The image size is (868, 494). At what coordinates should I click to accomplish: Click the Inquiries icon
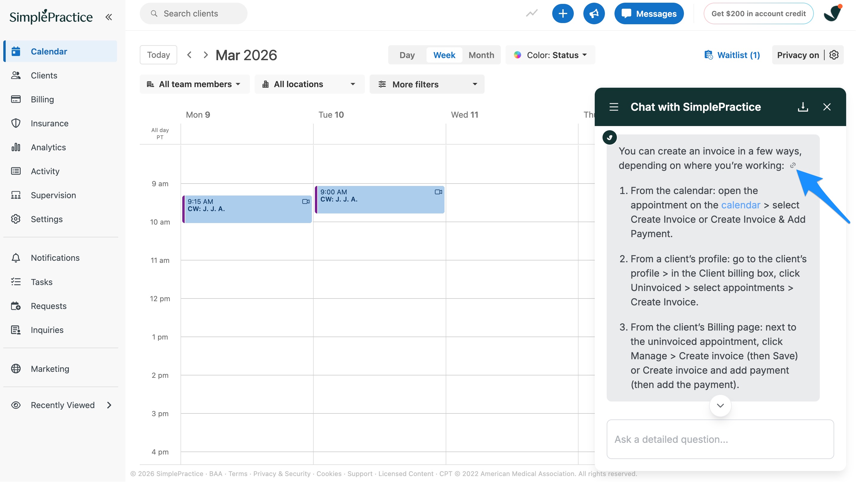point(16,330)
